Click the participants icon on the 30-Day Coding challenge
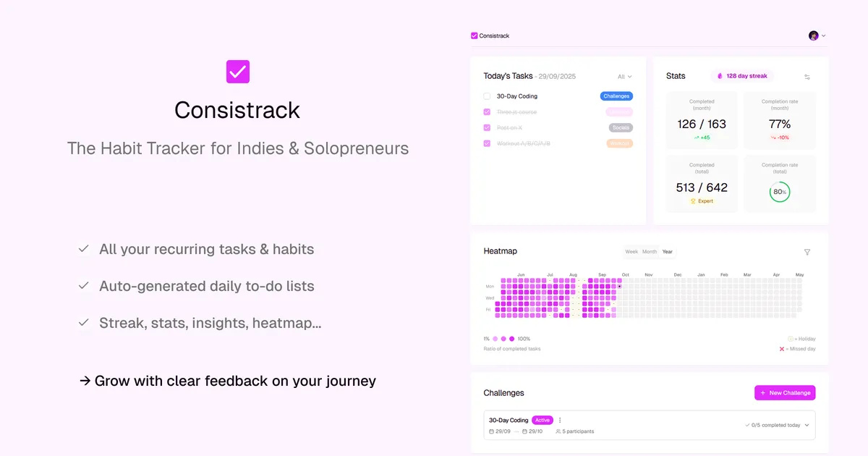Image resolution: width=868 pixels, height=456 pixels. [558, 431]
